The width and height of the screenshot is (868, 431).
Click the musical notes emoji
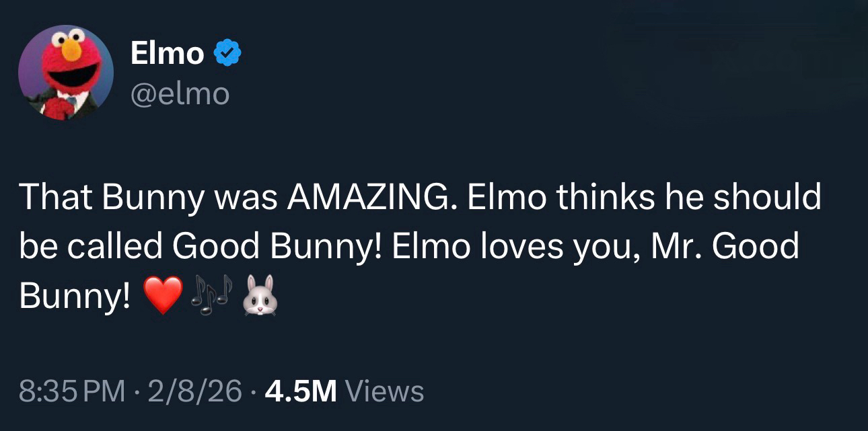coord(210,296)
